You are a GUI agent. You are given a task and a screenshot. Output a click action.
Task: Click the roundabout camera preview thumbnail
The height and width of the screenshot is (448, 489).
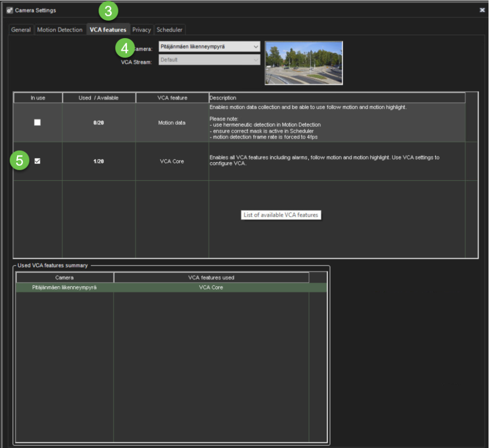click(304, 63)
